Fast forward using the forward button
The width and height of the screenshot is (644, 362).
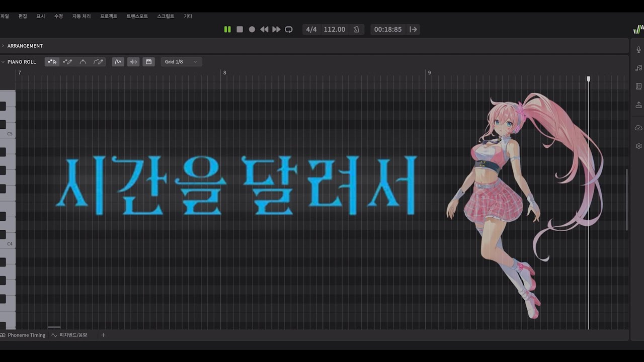coord(276,30)
